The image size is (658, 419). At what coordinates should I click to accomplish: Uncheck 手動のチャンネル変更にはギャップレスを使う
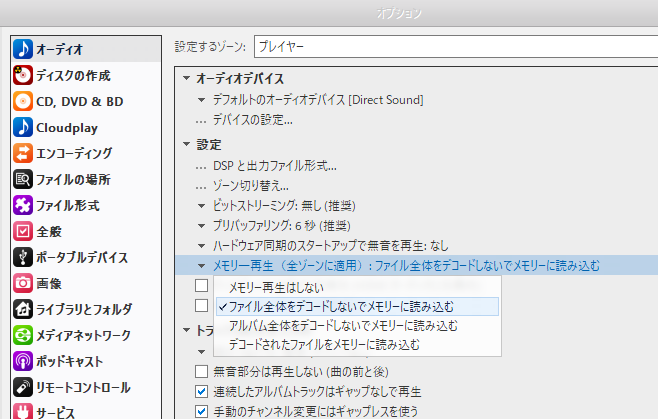coord(201,411)
